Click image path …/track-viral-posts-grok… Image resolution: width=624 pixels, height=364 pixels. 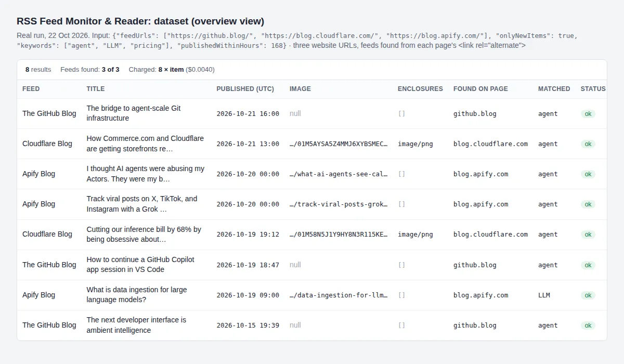[339, 204]
